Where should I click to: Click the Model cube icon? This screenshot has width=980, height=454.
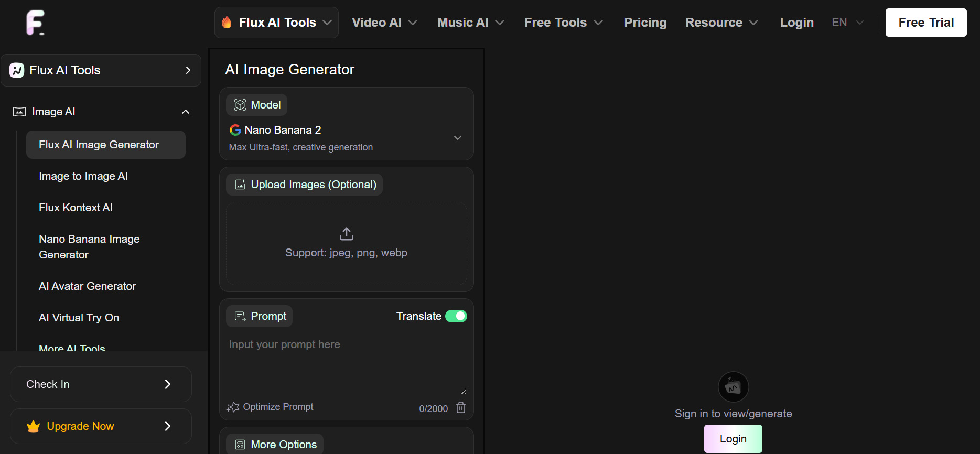pos(240,105)
